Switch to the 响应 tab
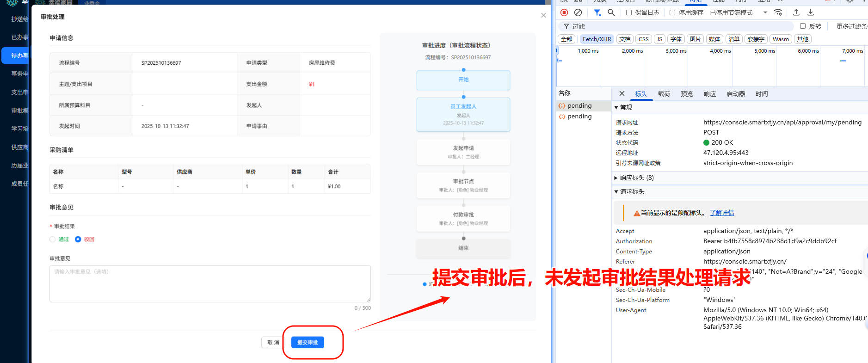This screenshot has width=868, height=363. tap(710, 94)
